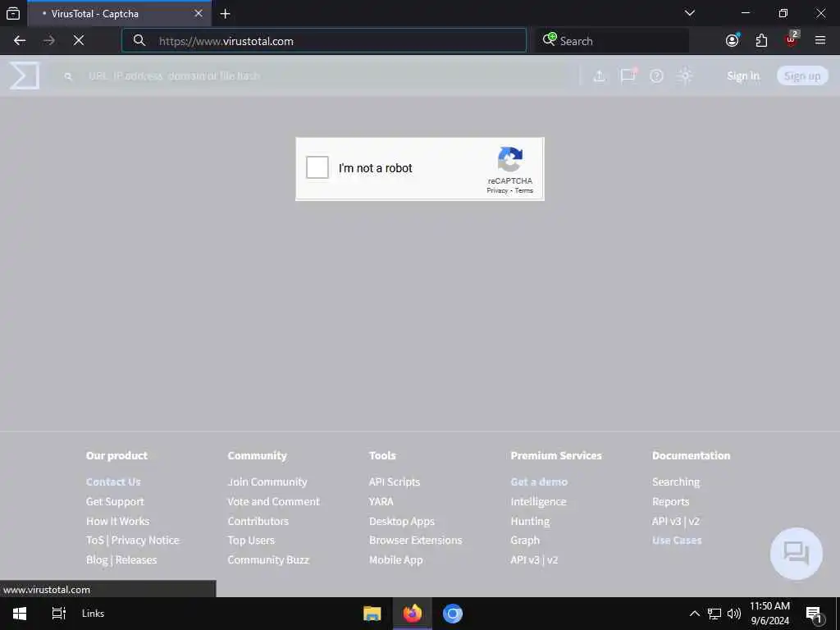Open the Reports documentation link
Image resolution: width=840 pixels, height=630 pixels.
point(671,501)
